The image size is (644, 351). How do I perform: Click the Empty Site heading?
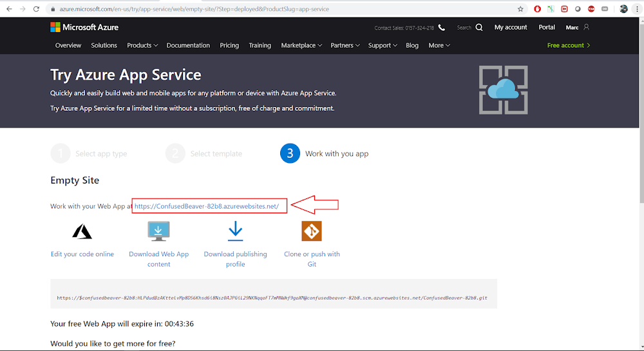click(75, 180)
